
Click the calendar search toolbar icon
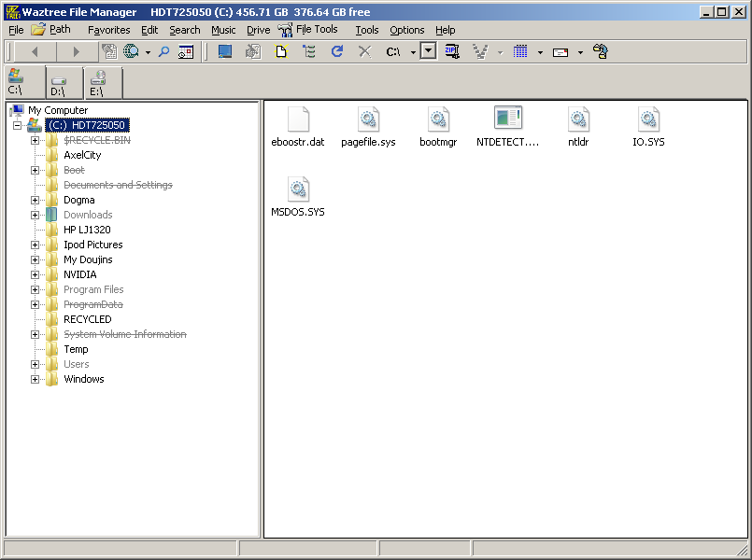(x=186, y=51)
